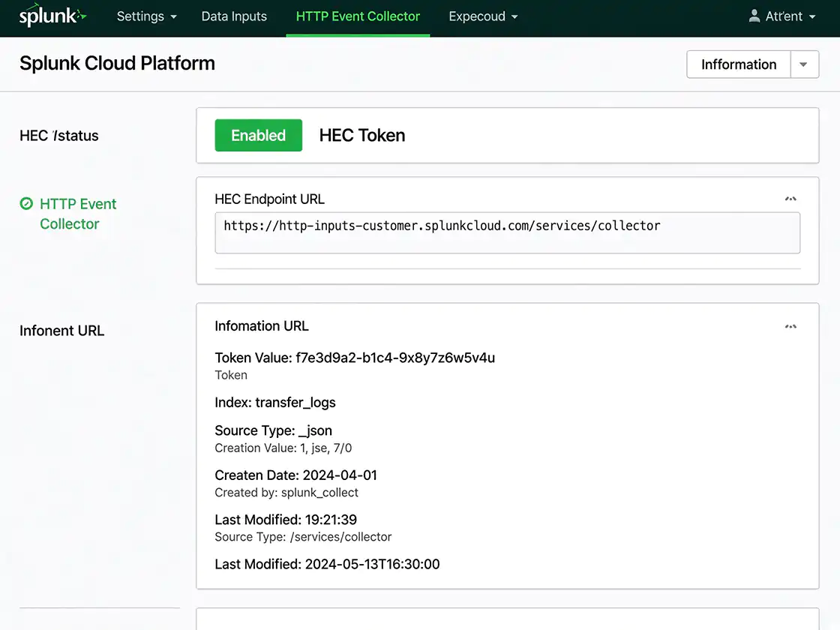
Task: Click the HEC Token heading
Action: (x=362, y=135)
